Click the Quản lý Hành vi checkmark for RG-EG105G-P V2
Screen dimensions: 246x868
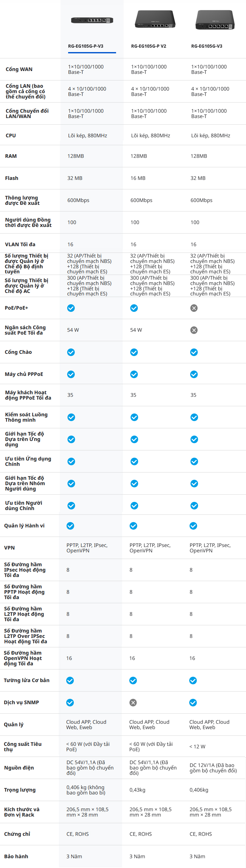[133, 526]
